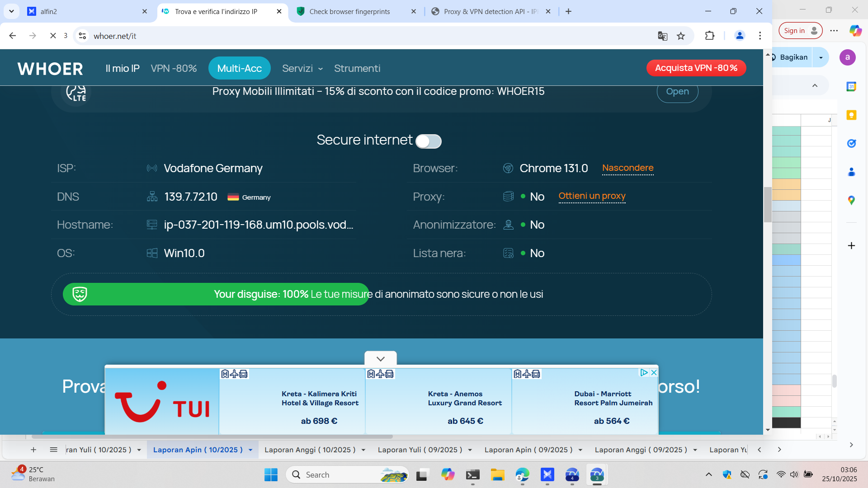Close the TUI advertisement
This screenshot has height=488, width=868.
point(654,373)
